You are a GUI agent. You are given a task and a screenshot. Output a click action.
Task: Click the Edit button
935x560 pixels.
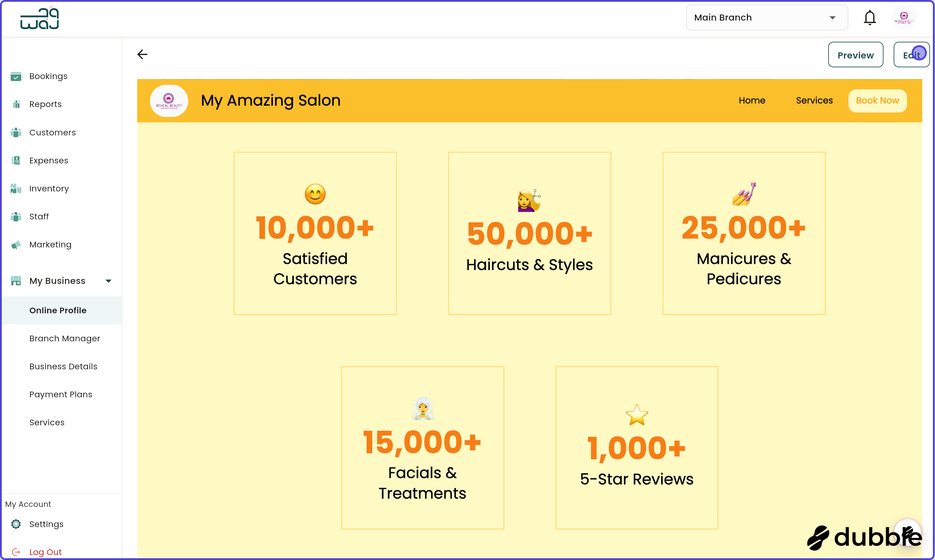tap(912, 55)
